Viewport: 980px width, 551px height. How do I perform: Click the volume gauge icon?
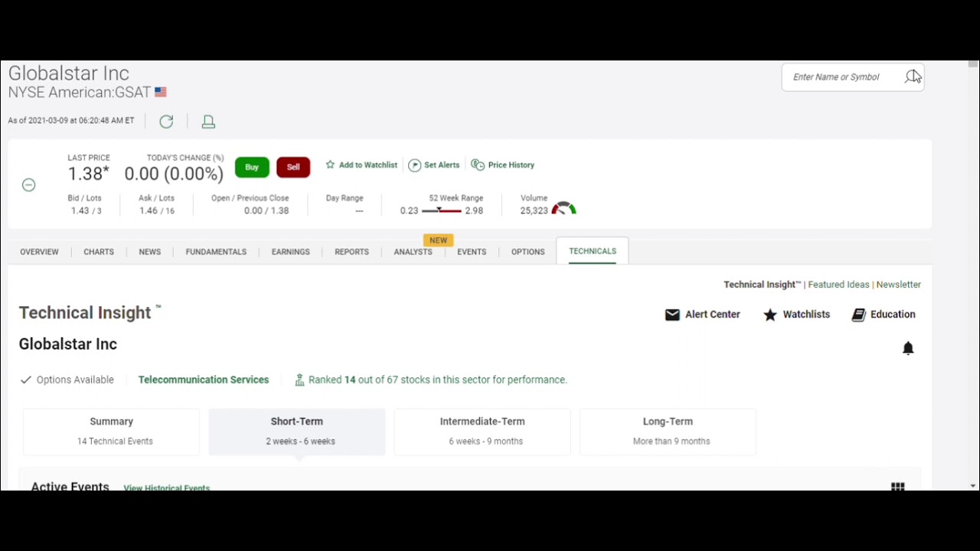563,208
